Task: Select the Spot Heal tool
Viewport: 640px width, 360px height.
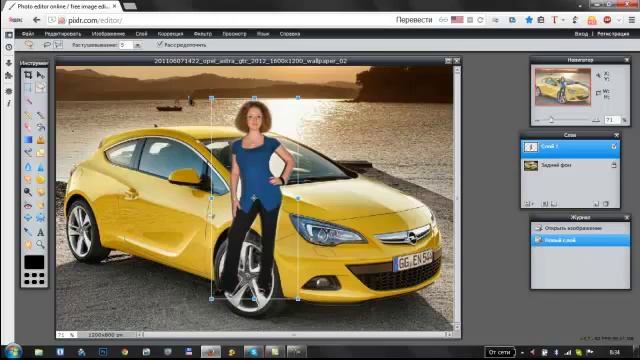Action: click(40, 205)
